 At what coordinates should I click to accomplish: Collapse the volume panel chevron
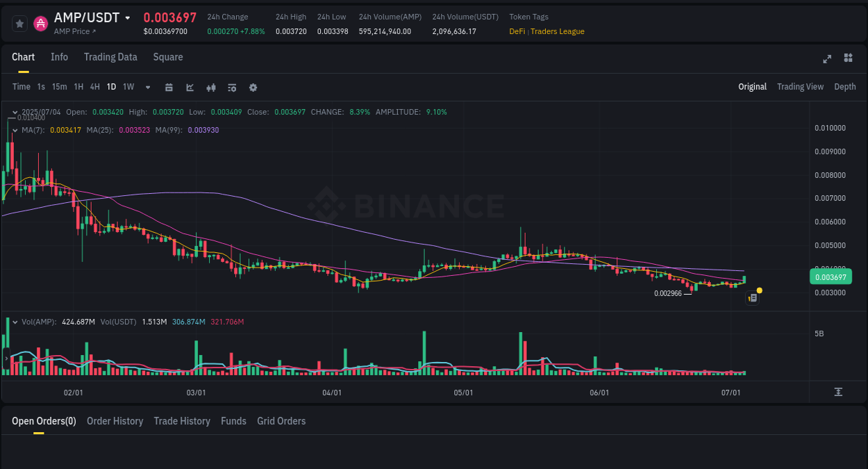[x=15, y=321]
